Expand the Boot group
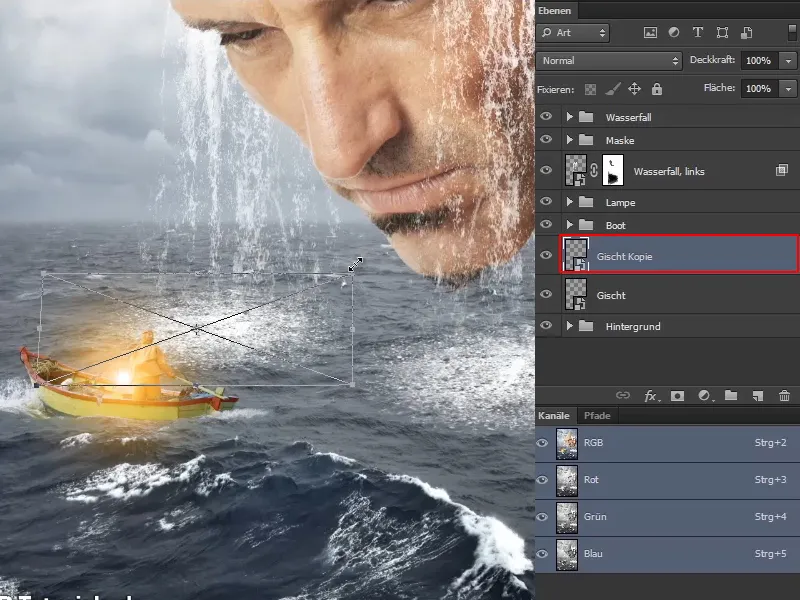The height and width of the screenshot is (600, 800). [x=569, y=225]
